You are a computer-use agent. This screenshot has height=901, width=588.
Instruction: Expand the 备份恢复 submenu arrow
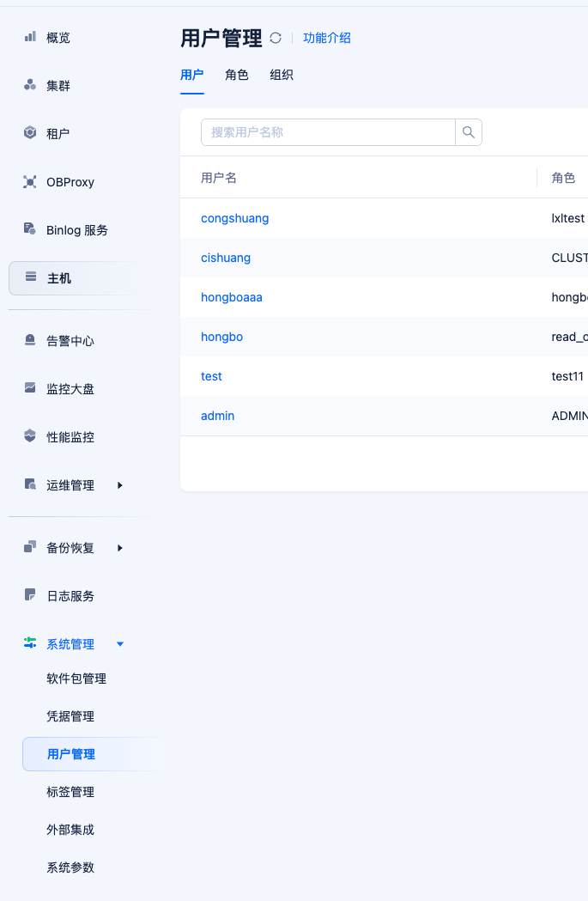(x=120, y=548)
